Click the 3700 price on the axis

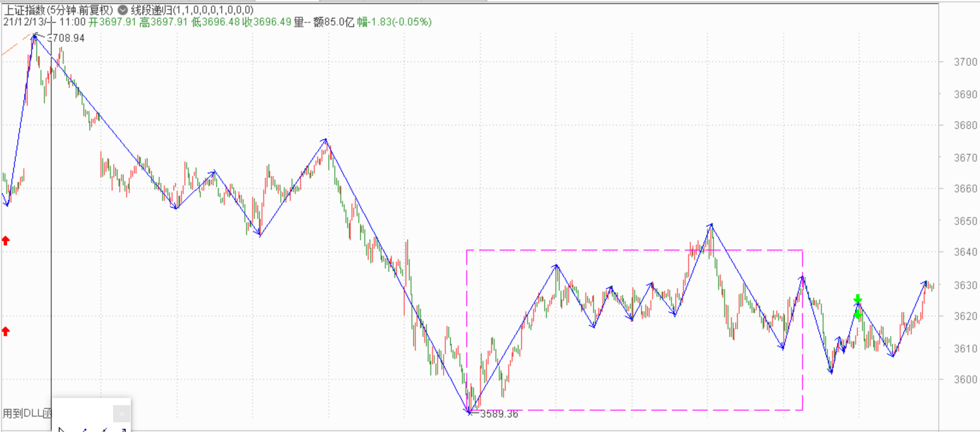[x=965, y=62]
